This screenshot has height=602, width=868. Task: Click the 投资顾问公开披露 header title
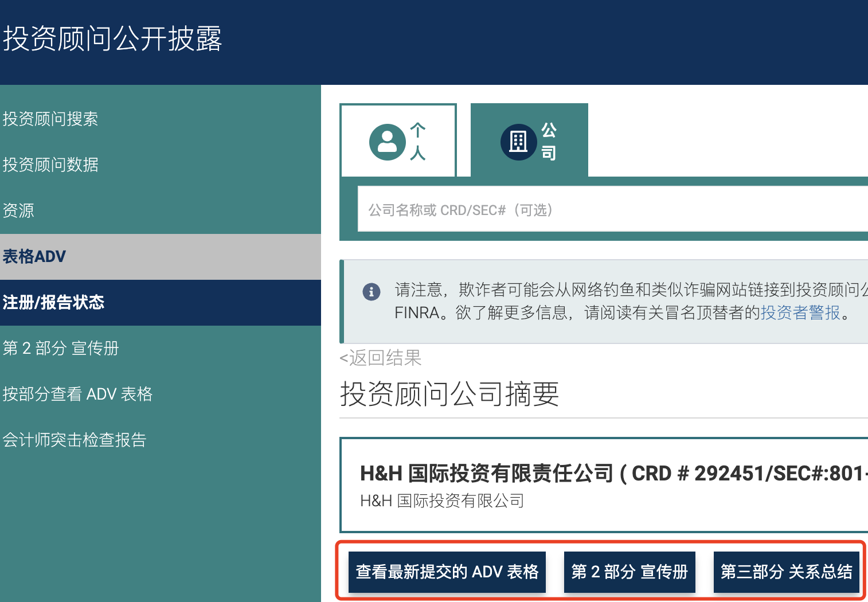click(x=112, y=39)
